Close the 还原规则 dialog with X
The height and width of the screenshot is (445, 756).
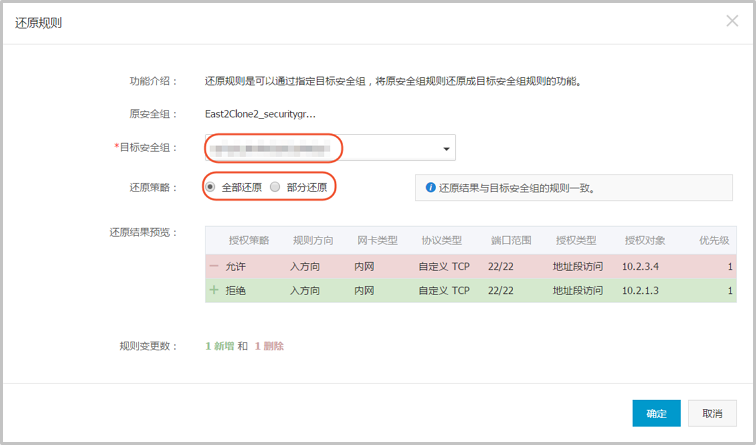pos(732,21)
